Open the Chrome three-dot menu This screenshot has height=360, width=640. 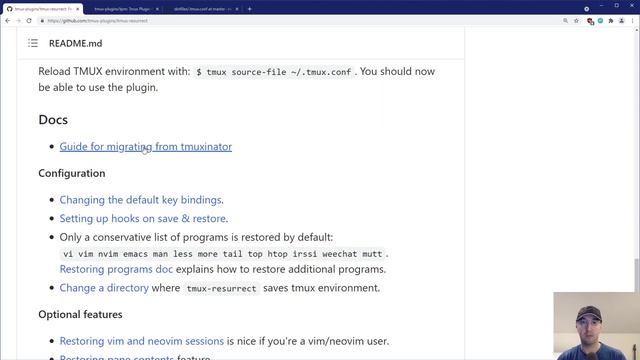633,21
